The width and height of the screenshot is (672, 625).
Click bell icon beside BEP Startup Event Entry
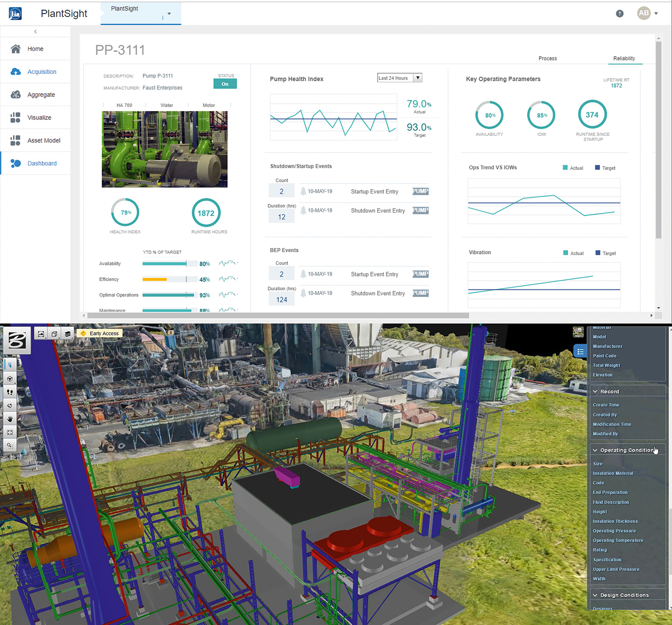coord(303,274)
